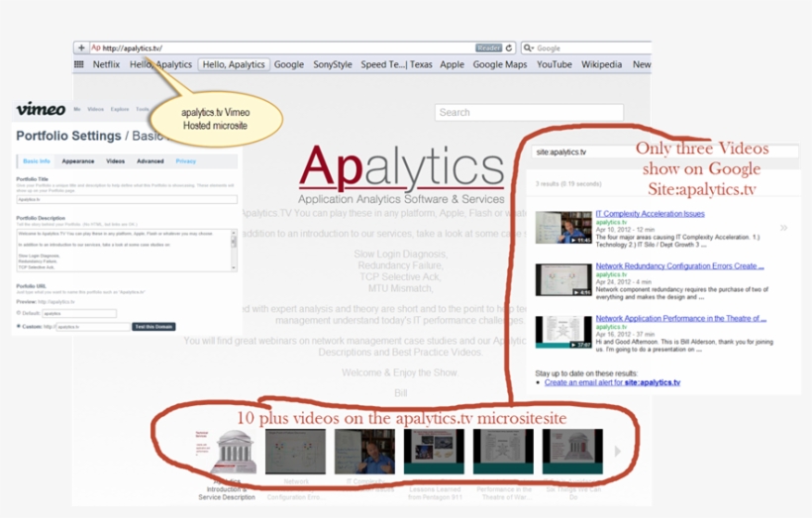The image size is (812, 518).
Task: Click the Google search field in browser toolbar
Action: pos(592,49)
